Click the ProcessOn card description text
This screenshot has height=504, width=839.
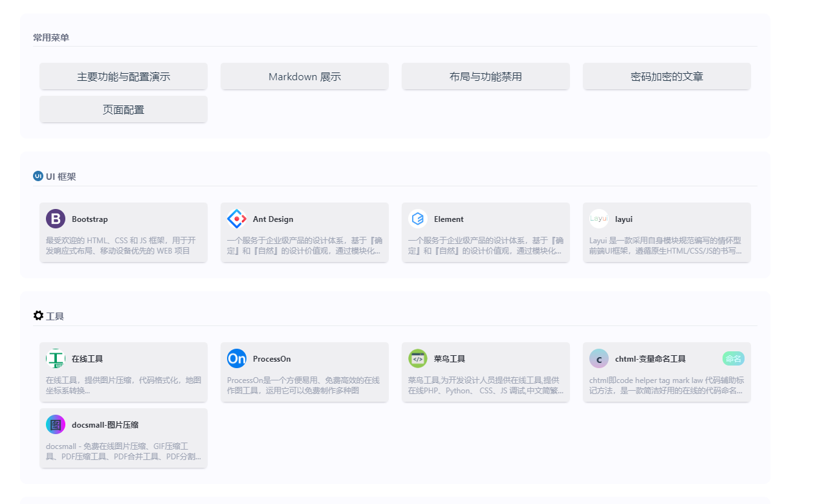coord(303,385)
